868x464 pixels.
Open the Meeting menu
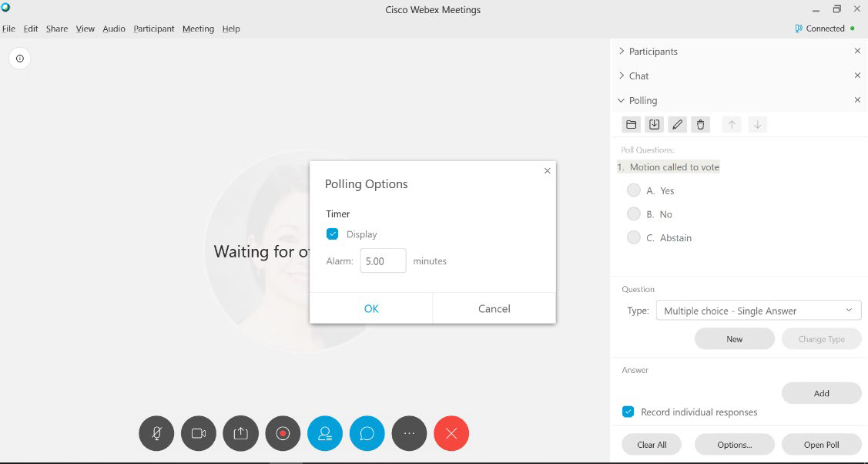pyautogui.click(x=198, y=29)
